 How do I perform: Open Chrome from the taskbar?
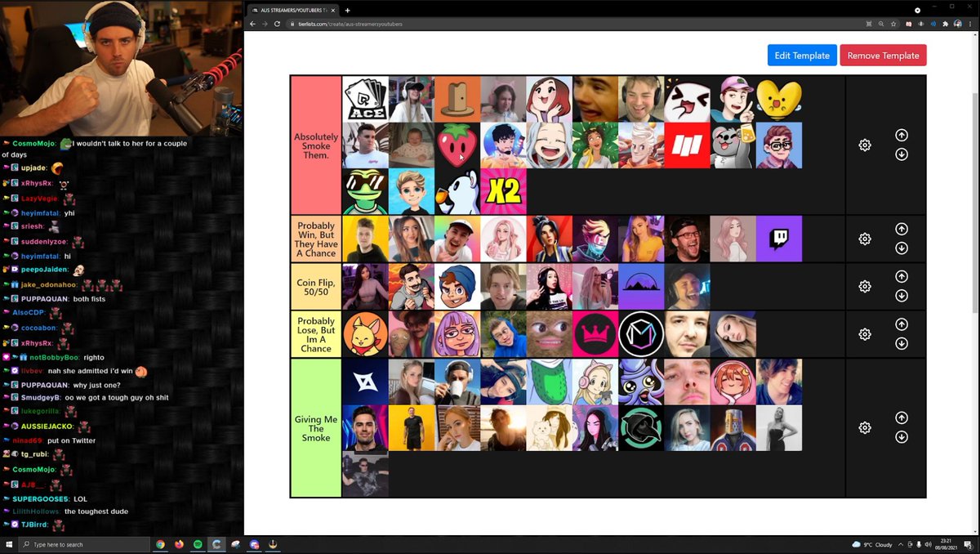tap(160, 544)
